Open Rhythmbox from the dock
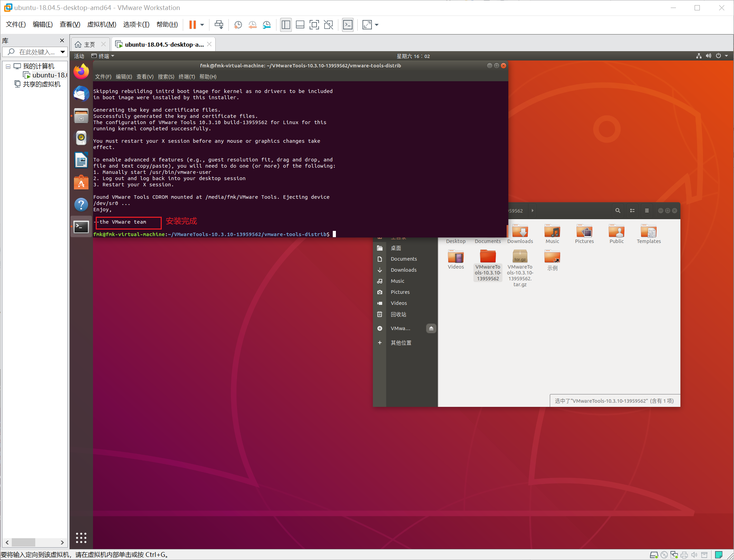Viewport: 734px width, 560px height. (81, 138)
